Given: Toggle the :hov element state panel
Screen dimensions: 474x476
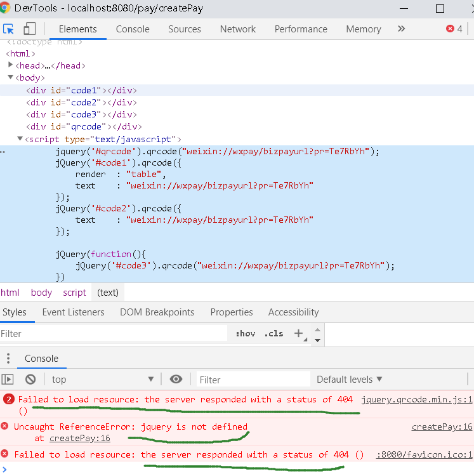Looking at the screenshot, I should (245, 334).
